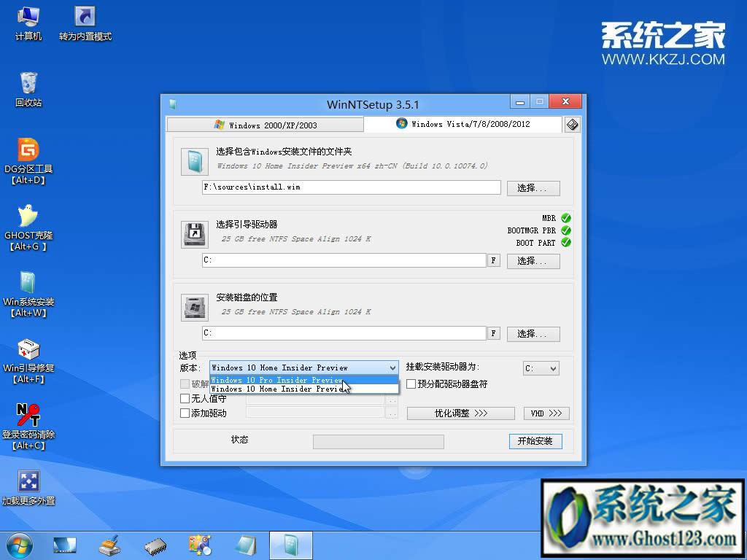
Task: Select the WinNTSetup taskbar button
Action: (x=290, y=545)
